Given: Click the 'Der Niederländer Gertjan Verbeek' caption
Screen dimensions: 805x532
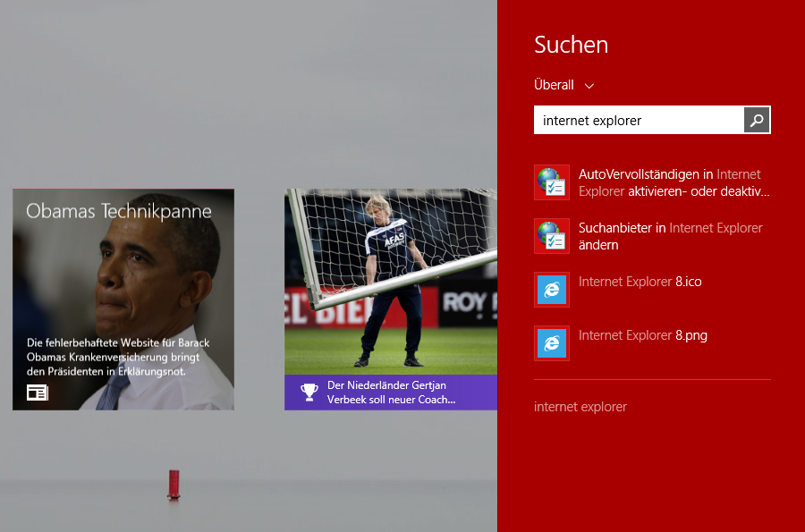Looking at the screenshot, I should (x=391, y=393).
